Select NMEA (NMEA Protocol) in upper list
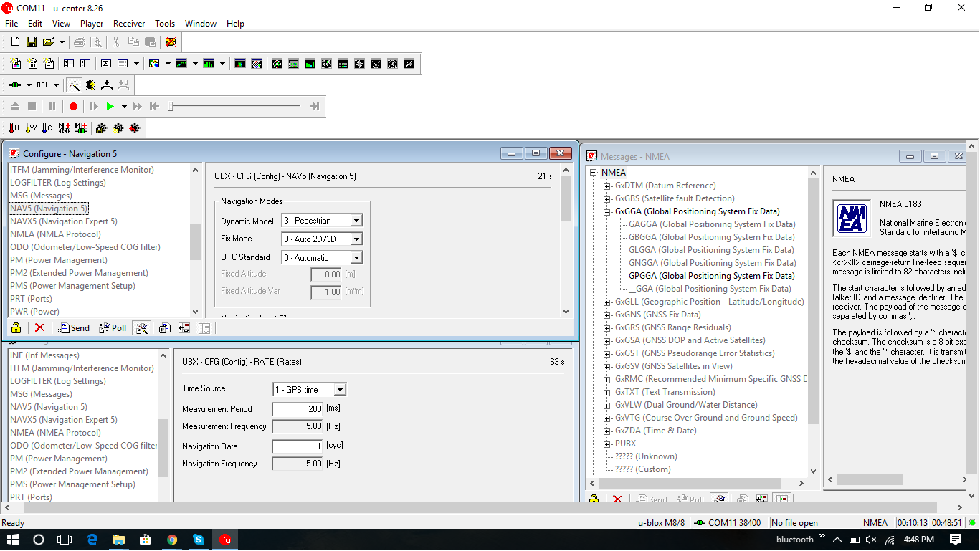The height and width of the screenshot is (551, 980). (x=55, y=234)
